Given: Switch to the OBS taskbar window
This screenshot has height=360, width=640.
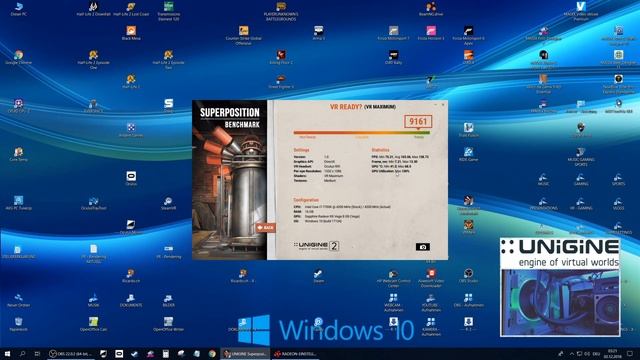Looking at the screenshot, I should tap(71, 353).
